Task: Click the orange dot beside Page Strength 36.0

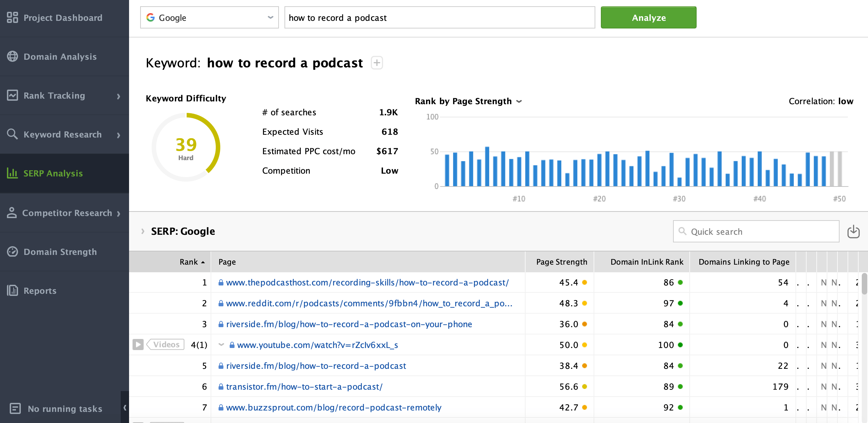Action: coord(585,324)
